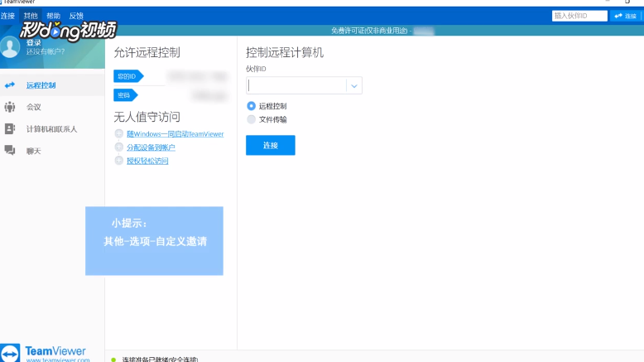Click the plus icon beside 授权轻松访问
The image size is (644, 362).
(x=119, y=160)
